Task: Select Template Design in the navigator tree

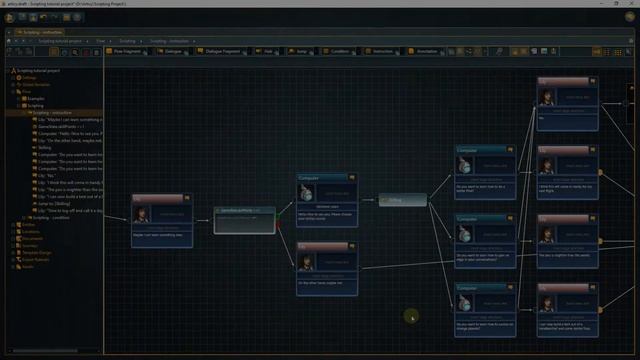Action: (x=36, y=253)
